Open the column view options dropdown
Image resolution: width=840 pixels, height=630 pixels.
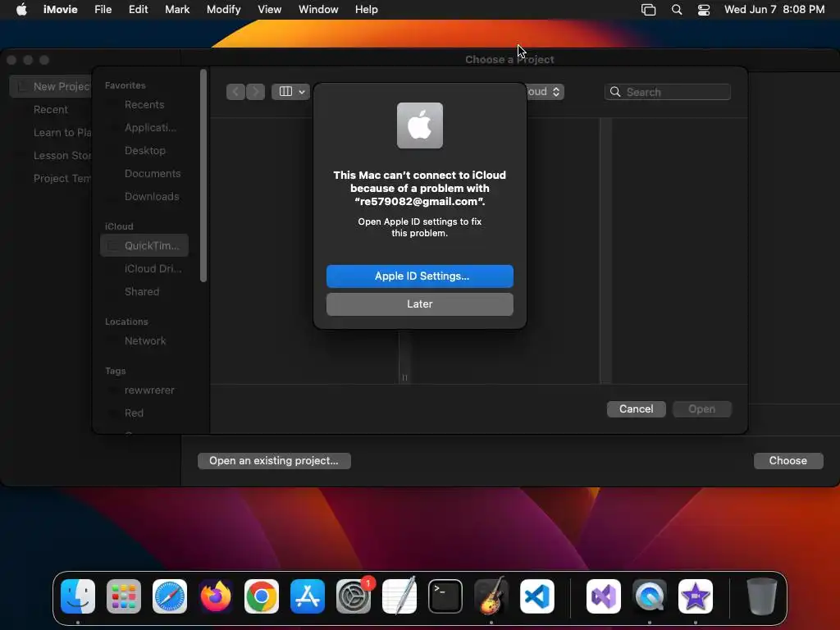[x=292, y=92]
